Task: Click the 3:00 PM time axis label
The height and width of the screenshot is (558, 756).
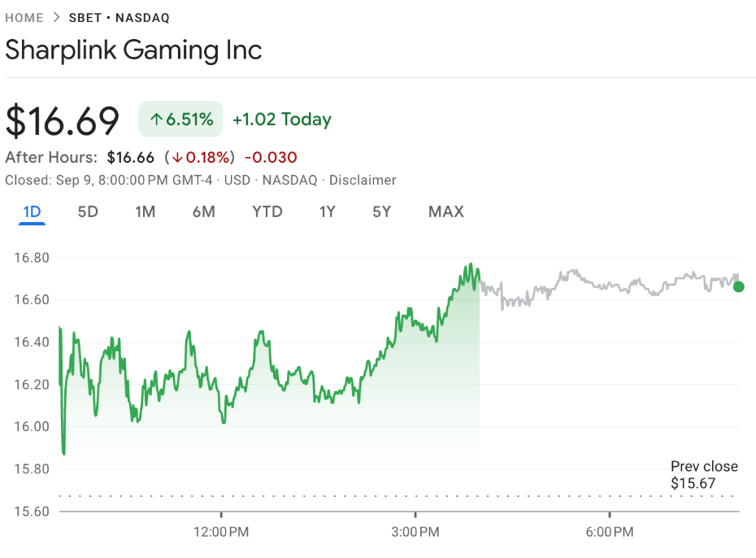Action: [415, 532]
